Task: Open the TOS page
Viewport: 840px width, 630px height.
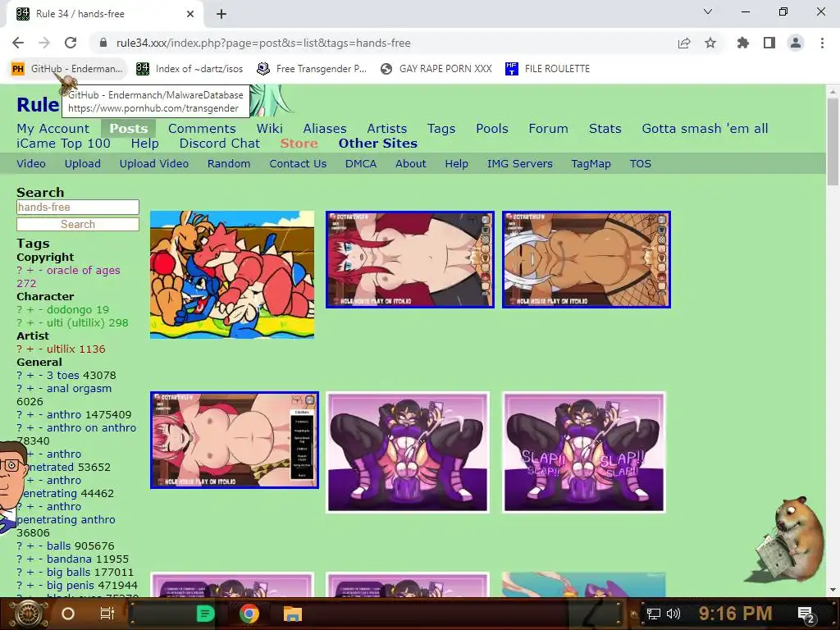Action: (x=640, y=163)
